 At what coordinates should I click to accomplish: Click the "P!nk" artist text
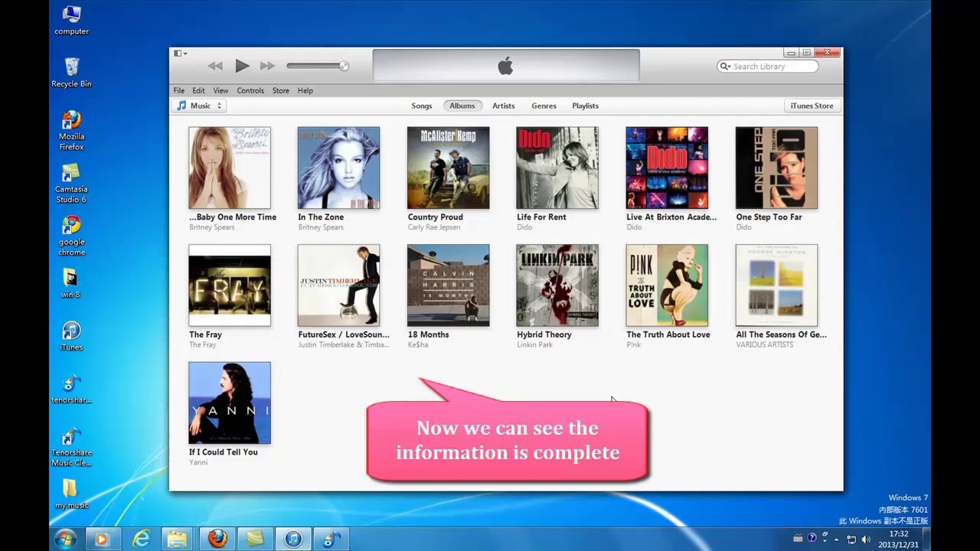[634, 345]
